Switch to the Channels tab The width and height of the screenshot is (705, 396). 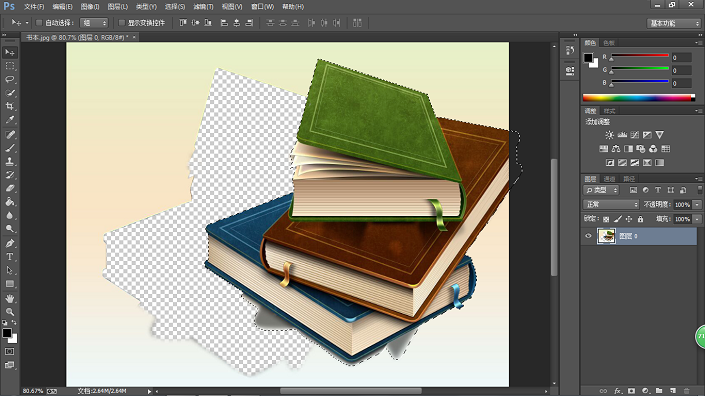click(610, 179)
